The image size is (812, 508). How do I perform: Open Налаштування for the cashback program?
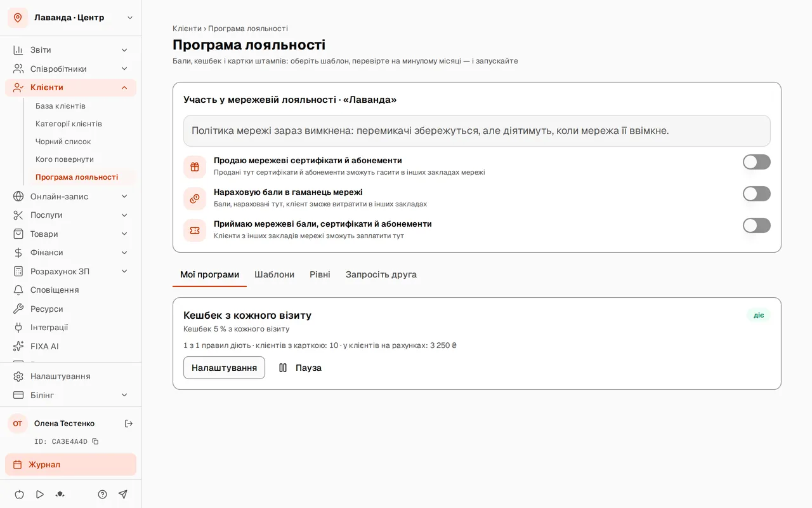coord(225,368)
